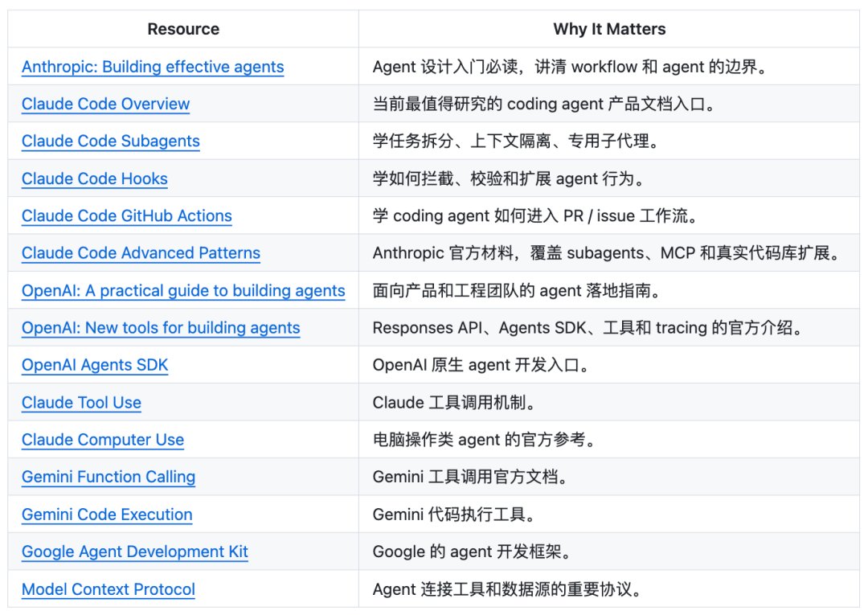The width and height of the screenshot is (868, 615).
Task: Select the text 'Agent 设计入门必读，讲清 workflow 和 agent 的边界。'
Action: pyautogui.click(x=571, y=67)
